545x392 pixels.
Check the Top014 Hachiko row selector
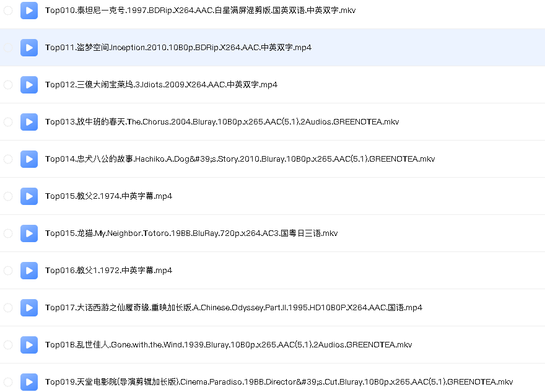(x=8, y=159)
